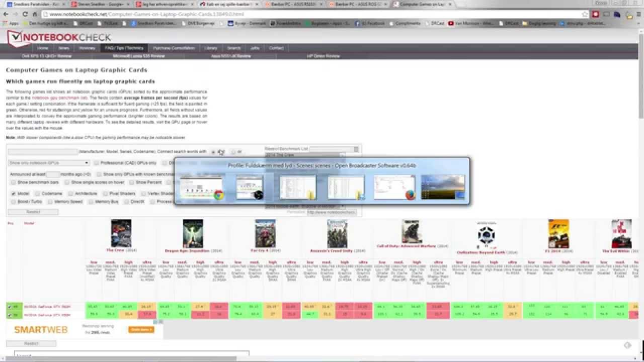Viewport: 644px width, 362px height.
Task: Open the FAQ / Tips / Technics menu
Action: 124,48
